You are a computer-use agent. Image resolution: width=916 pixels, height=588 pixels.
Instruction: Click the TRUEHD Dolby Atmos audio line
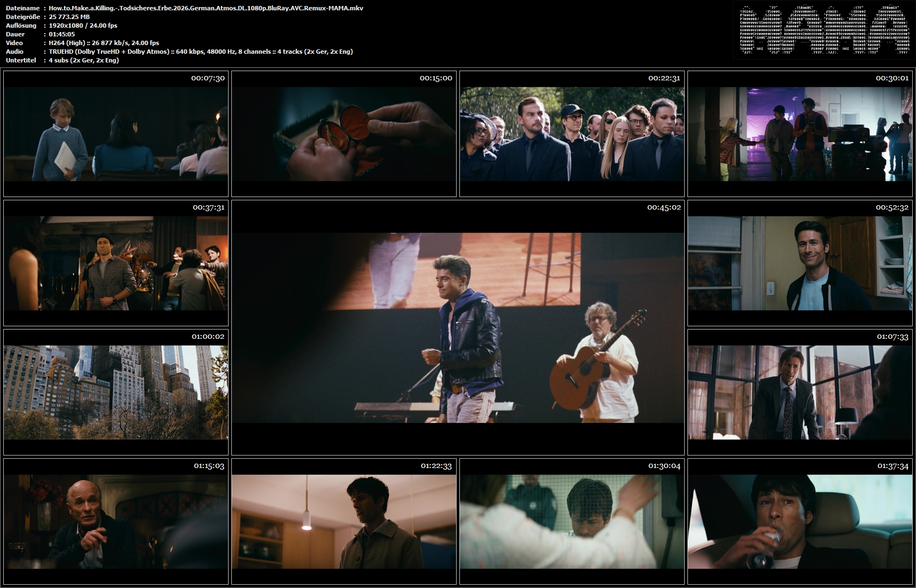(200, 52)
